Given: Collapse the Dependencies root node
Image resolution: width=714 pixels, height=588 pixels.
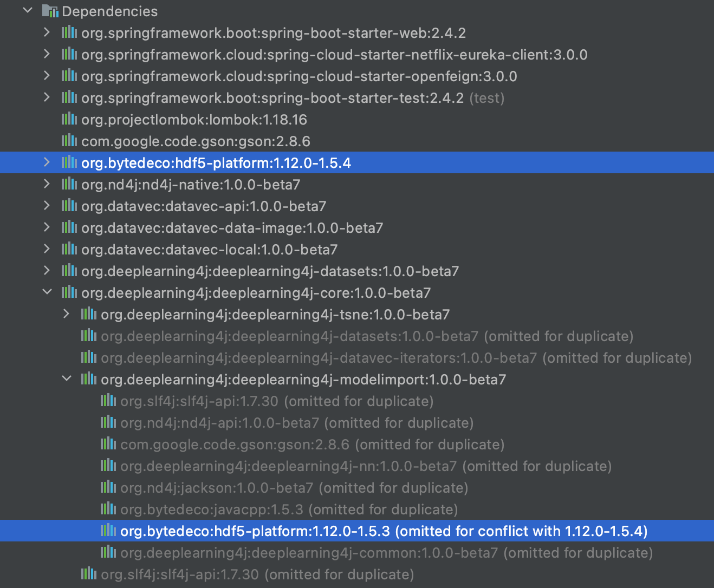Looking at the screenshot, I should point(28,10).
